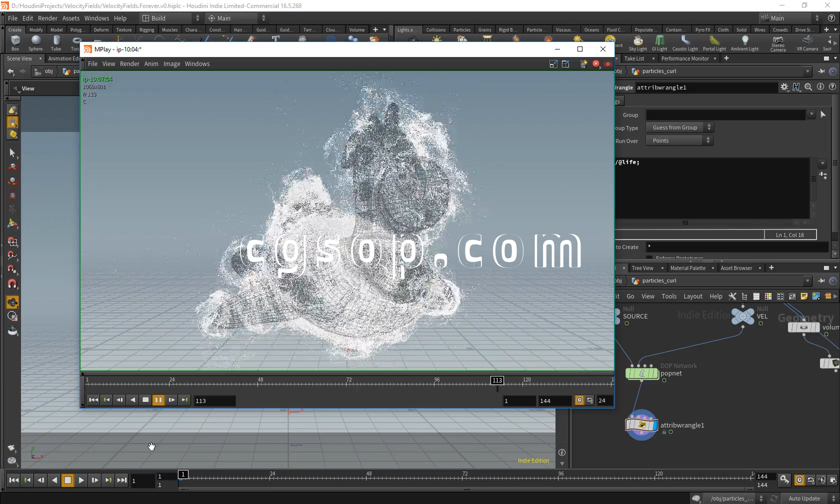The height and width of the screenshot is (504, 840).
Task: Open the Render menu in MPlay
Action: (x=129, y=63)
